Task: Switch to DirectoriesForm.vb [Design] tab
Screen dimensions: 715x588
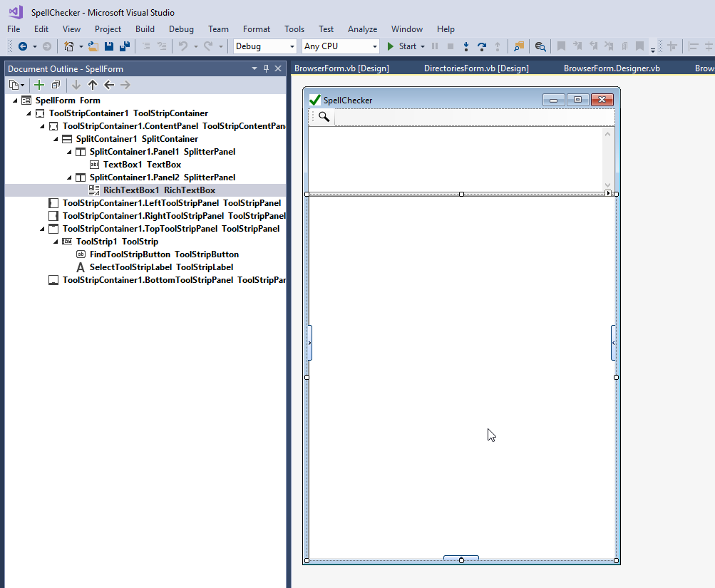Action: point(476,68)
